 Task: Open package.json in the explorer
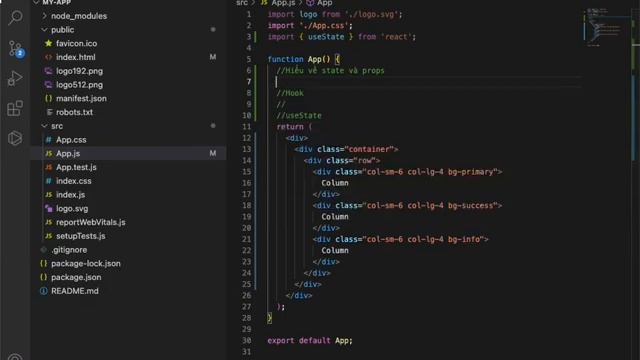pos(76,277)
